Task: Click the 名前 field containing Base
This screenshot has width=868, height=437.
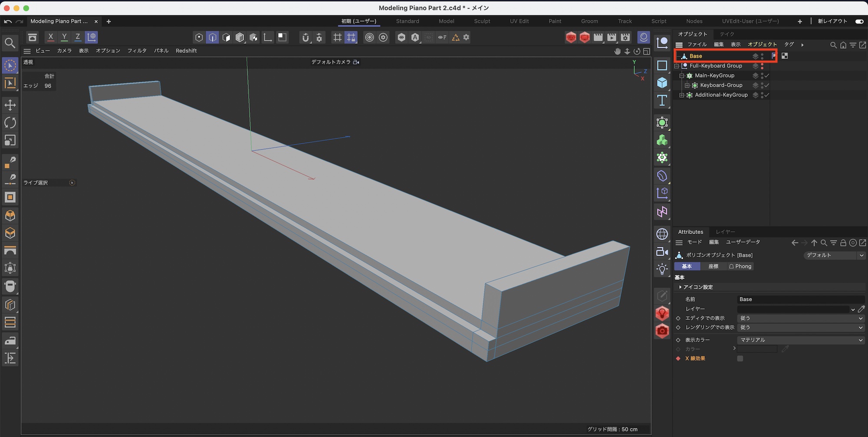Action: (800, 299)
